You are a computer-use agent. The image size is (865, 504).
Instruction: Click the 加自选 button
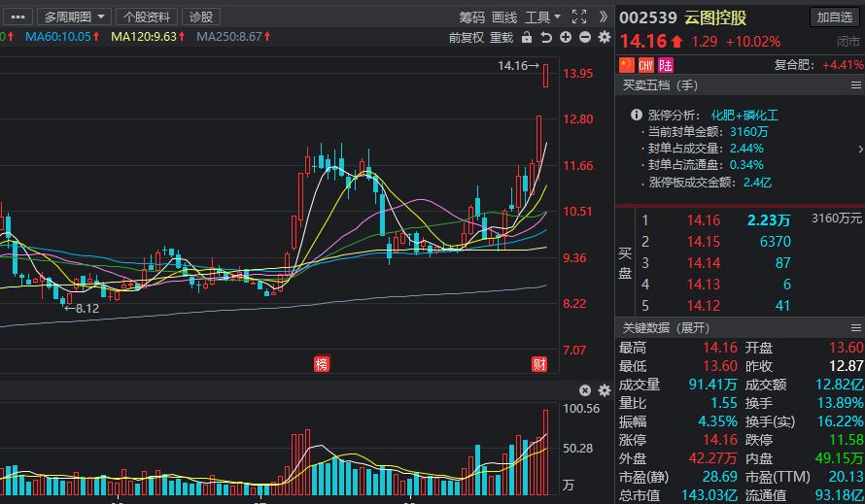click(x=835, y=17)
